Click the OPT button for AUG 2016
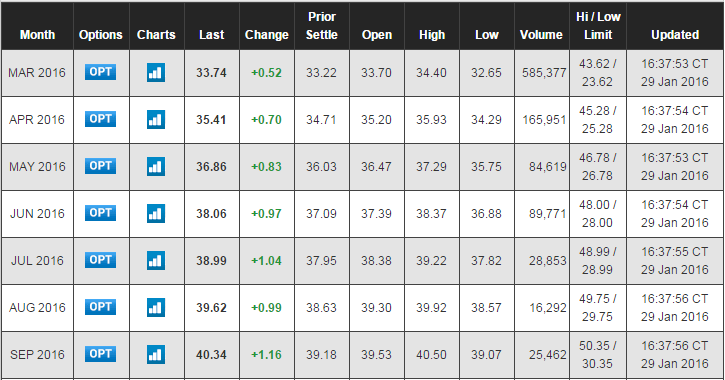 100,307
